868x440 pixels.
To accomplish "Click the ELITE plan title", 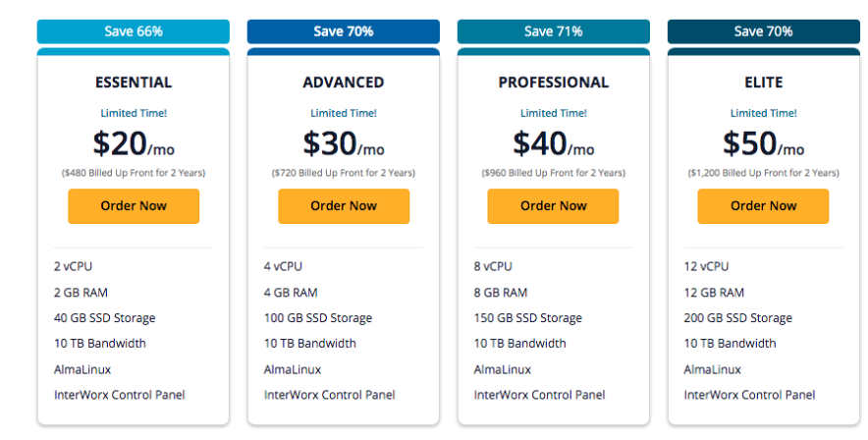I will coord(763,82).
